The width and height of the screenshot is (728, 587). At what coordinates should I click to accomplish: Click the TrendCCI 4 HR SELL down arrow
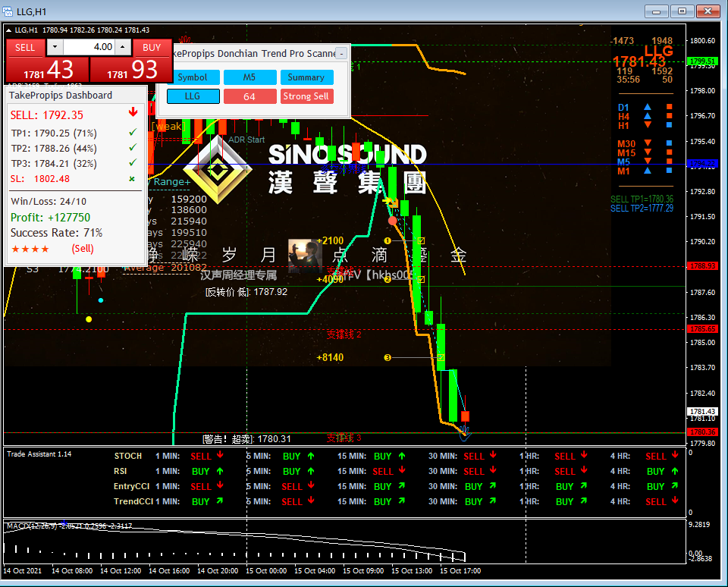coord(675,501)
